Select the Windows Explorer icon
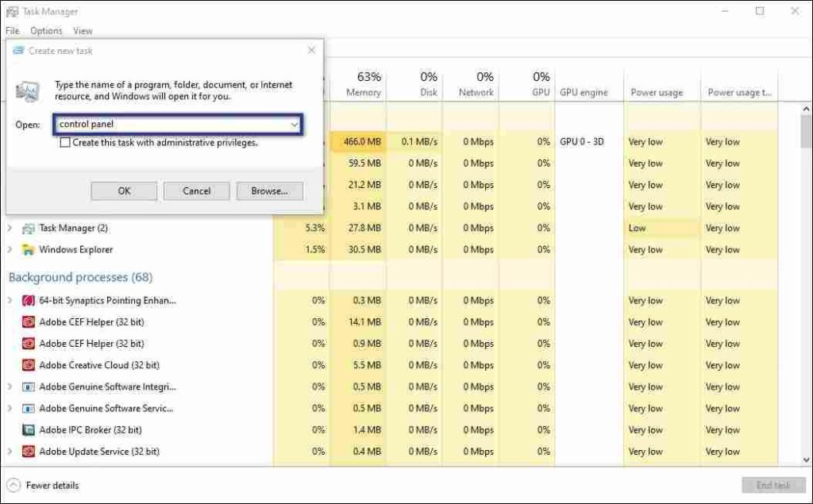 (29, 249)
